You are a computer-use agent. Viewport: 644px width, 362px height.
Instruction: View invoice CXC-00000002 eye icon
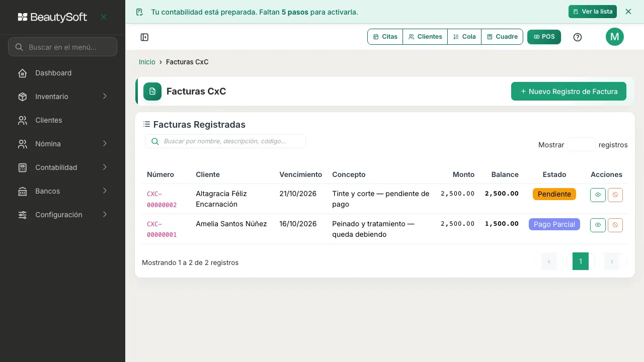coord(598,195)
